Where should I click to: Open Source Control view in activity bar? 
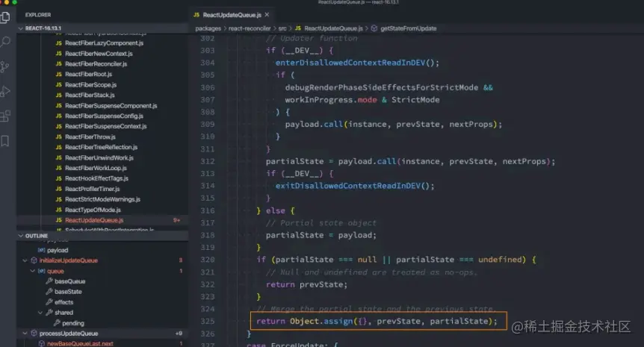(5, 66)
